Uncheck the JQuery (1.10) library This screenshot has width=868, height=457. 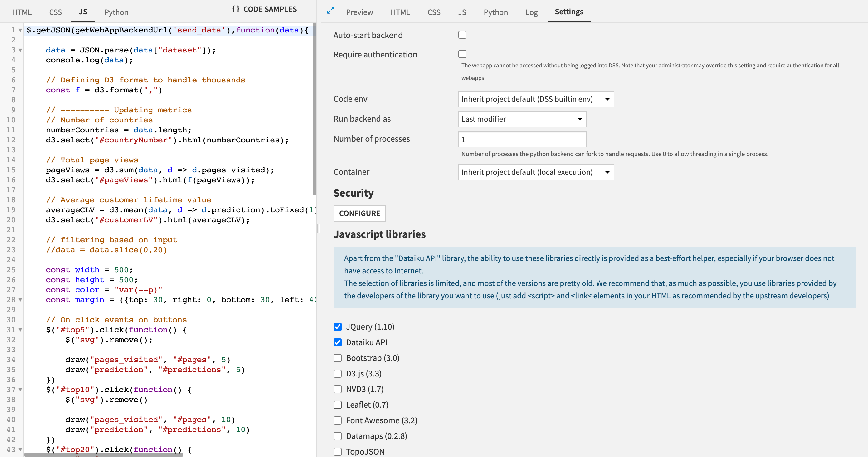click(x=337, y=327)
